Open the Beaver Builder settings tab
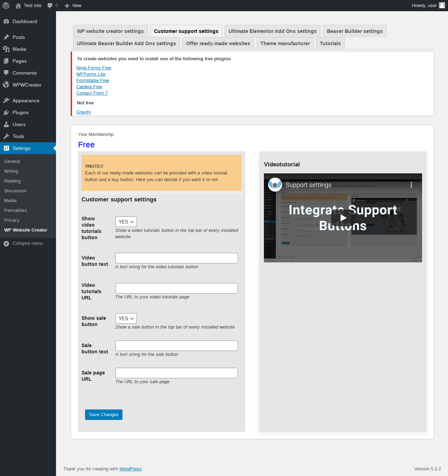The height and width of the screenshot is (476, 448). click(x=355, y=31)
